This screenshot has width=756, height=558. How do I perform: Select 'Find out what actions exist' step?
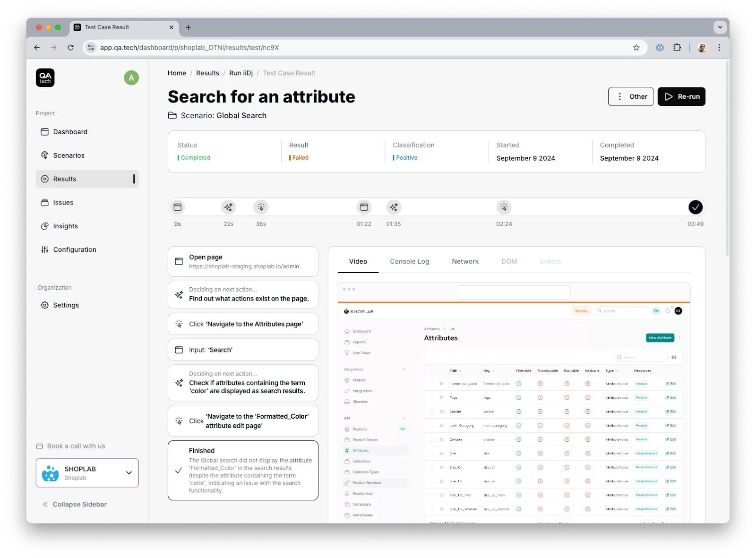point(243,295)
